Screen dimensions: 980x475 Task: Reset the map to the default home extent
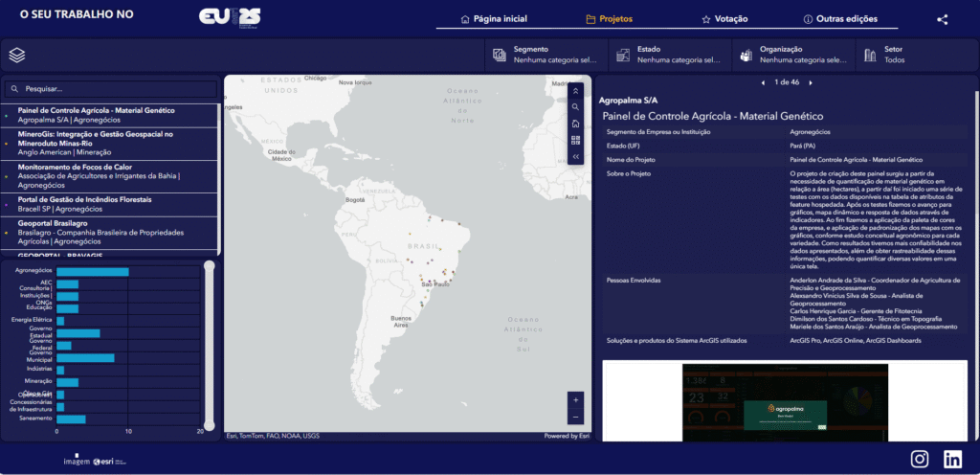[575, 124]
